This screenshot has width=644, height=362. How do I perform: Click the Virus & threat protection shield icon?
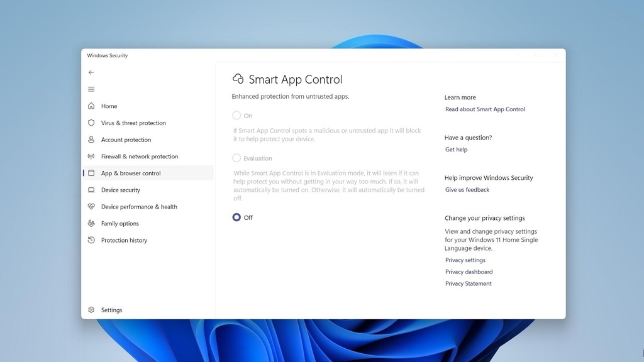point(91,123)
